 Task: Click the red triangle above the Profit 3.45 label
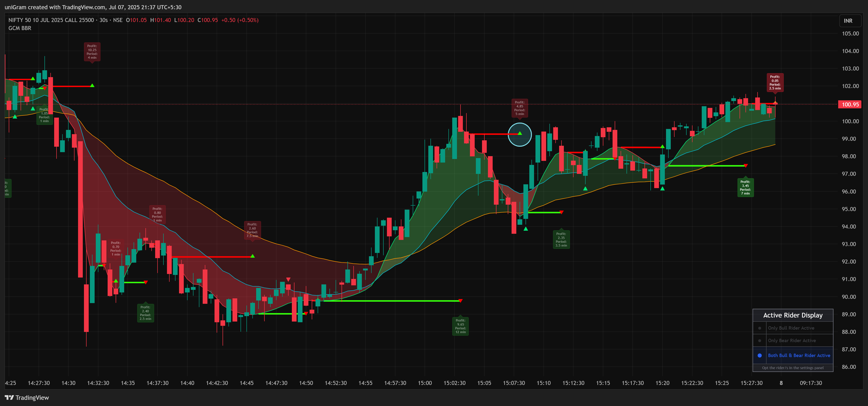coord(745,166)
